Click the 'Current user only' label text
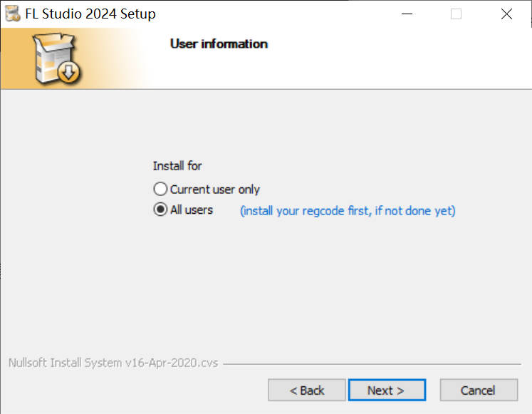 (x=214, y=190)
